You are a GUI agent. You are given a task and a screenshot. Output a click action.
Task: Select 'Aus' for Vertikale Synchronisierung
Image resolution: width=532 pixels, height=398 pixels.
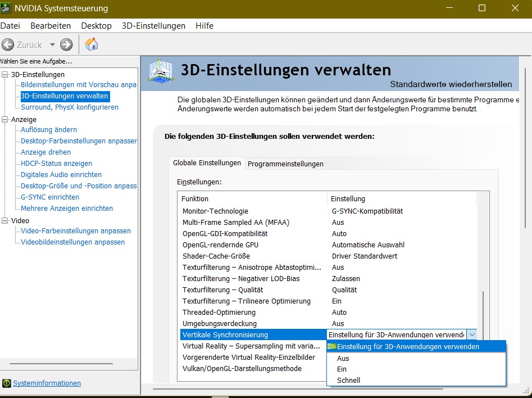(x=343, y=358)
